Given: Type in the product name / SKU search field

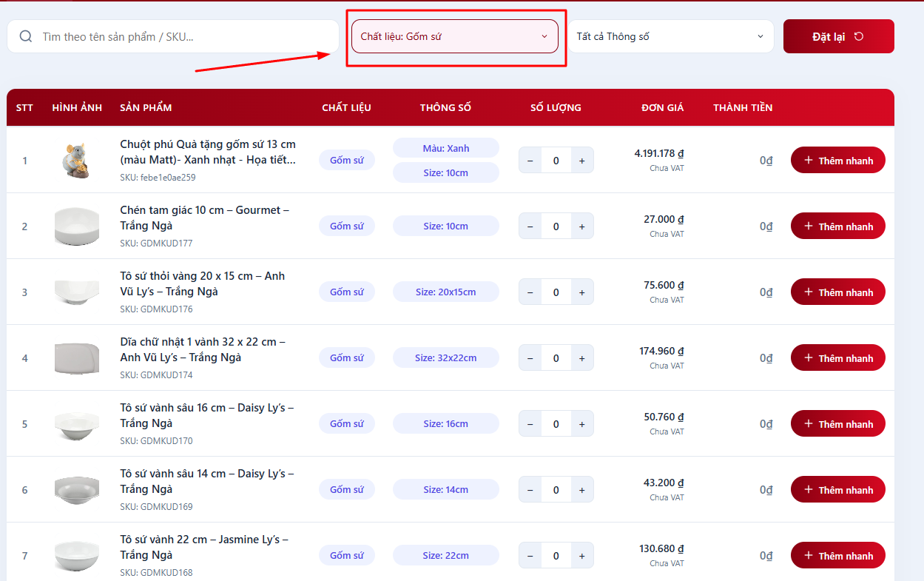Looking at the screenshot, I should (x=185, y=36).
